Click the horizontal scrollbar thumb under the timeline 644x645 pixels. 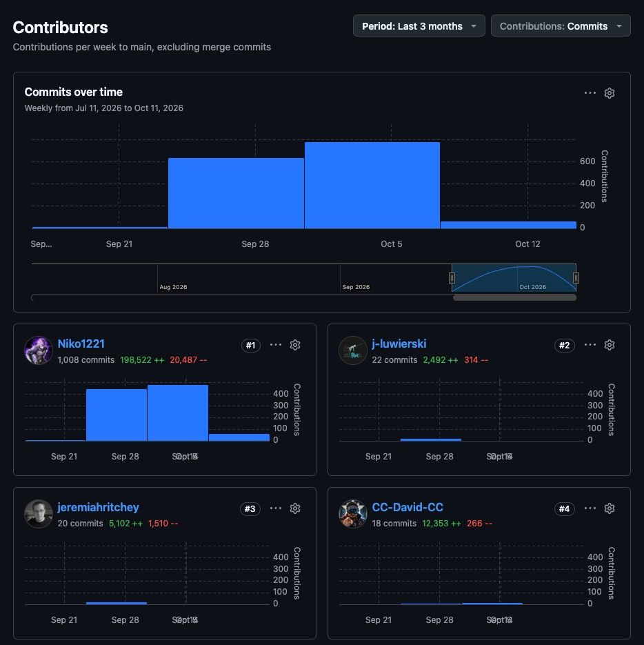[x=514, y=297]
